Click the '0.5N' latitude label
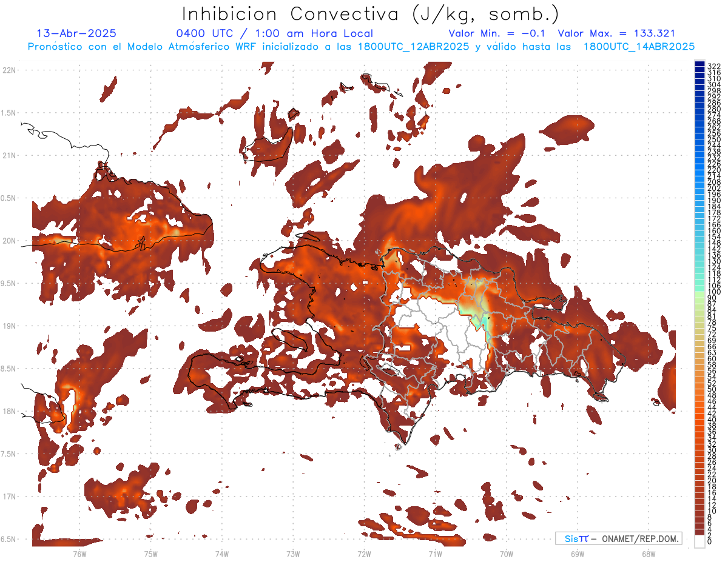The image size is (728, 562). point(8,198)
